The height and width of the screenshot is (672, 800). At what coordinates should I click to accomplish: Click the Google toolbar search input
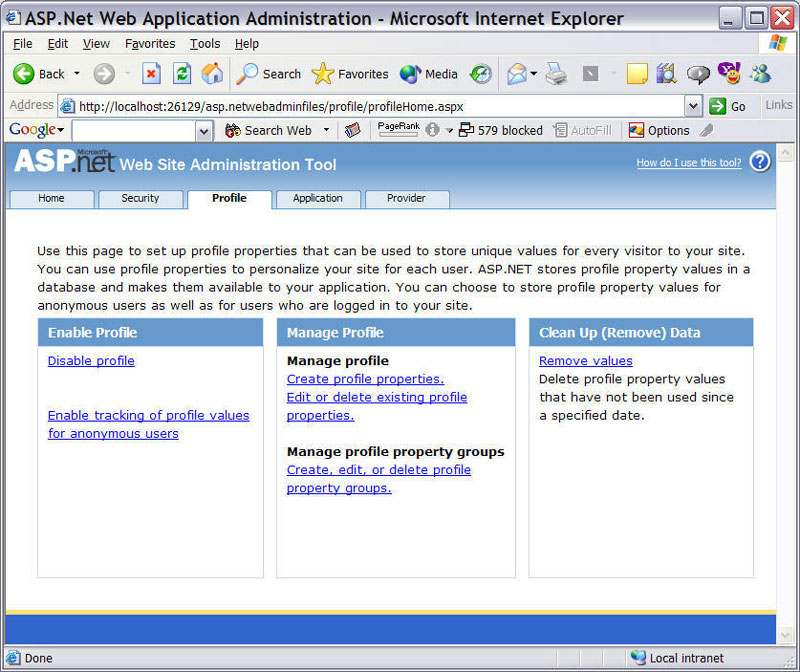point(134,131)
